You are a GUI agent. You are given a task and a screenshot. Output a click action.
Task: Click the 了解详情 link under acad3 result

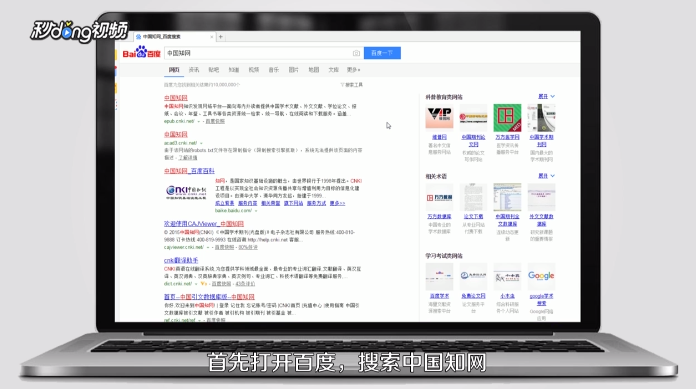[x=188, y=158]
